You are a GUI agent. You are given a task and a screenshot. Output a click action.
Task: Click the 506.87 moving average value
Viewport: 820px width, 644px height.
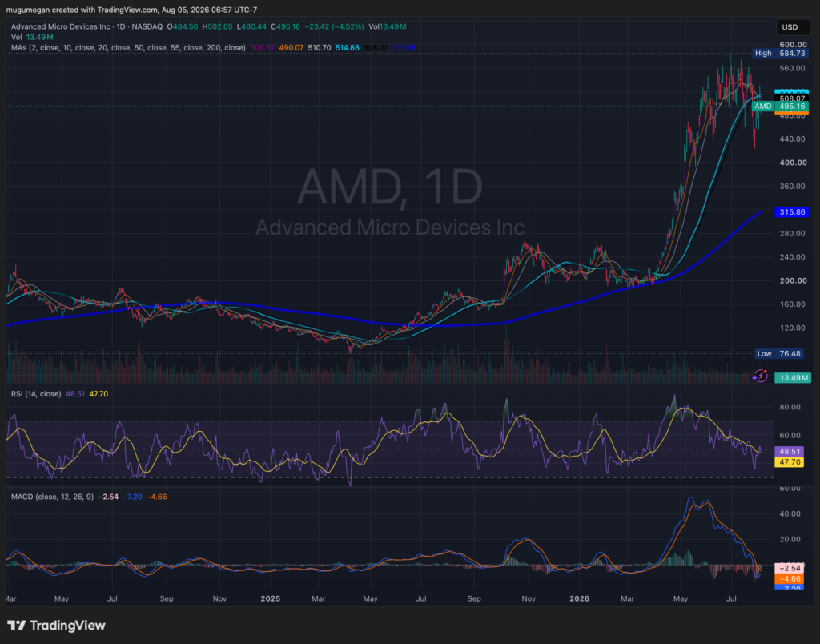tap(263, 47)
